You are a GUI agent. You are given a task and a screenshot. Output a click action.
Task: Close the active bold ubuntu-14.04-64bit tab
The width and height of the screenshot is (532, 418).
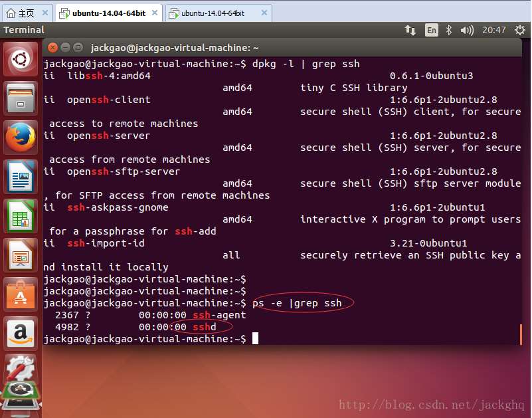(x=155, y=13)
